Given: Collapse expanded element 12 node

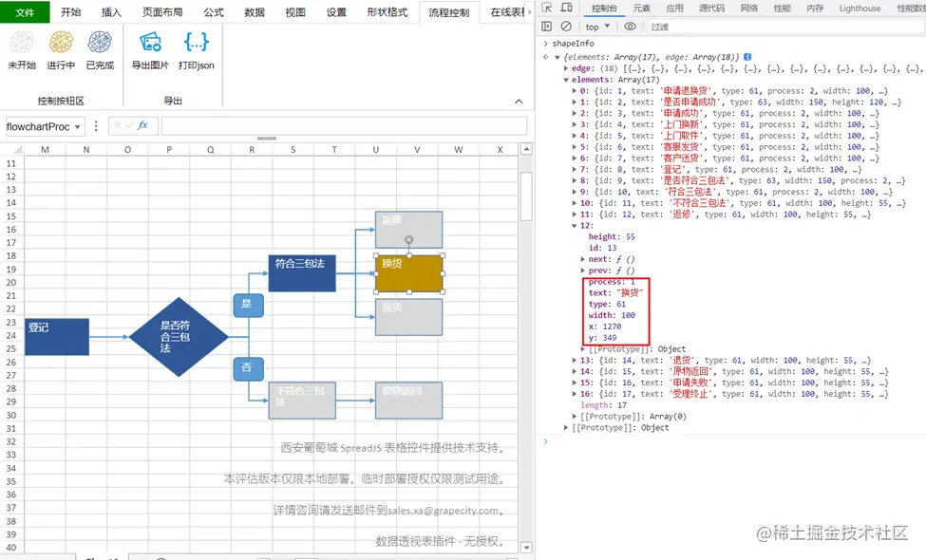Looking at the screenshot, I should pos(574,225).
